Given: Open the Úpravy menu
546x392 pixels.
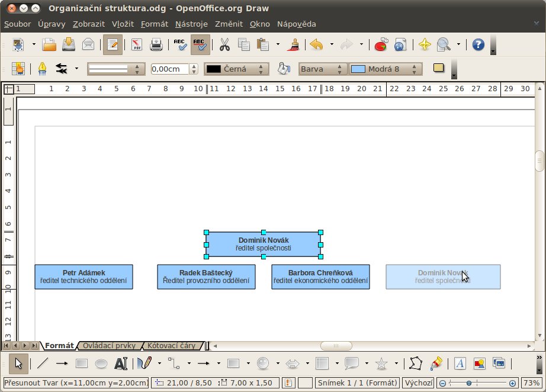Looking at the screenshot, I should (52, 24).
